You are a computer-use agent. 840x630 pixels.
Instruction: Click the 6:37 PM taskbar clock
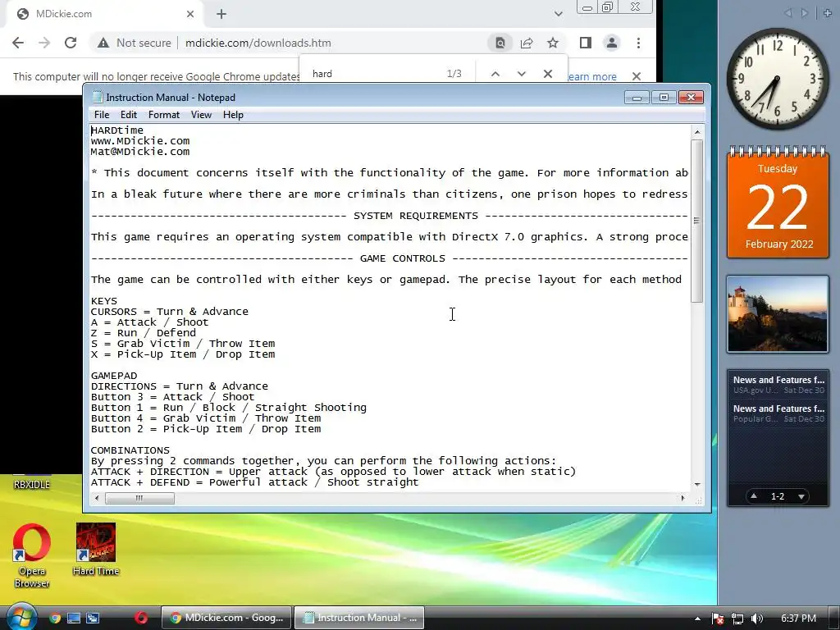(798, 619)
